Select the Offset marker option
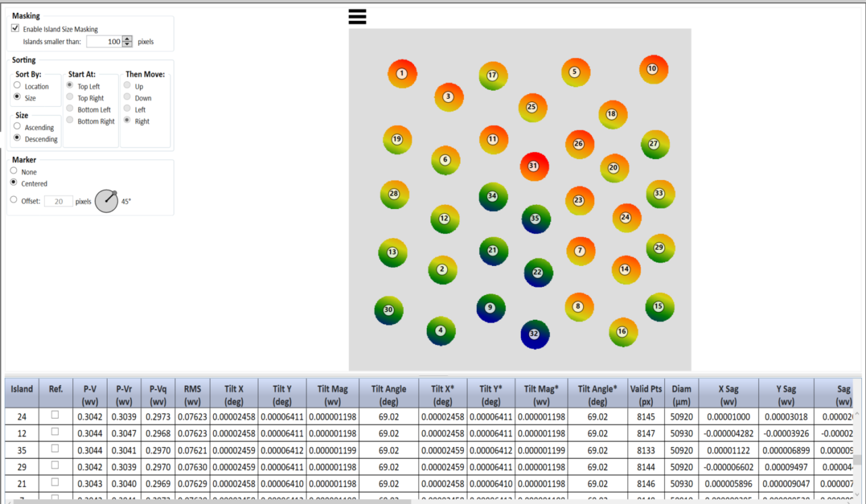The height and width of the screenshot is (504, 866). tap(14, 199)
